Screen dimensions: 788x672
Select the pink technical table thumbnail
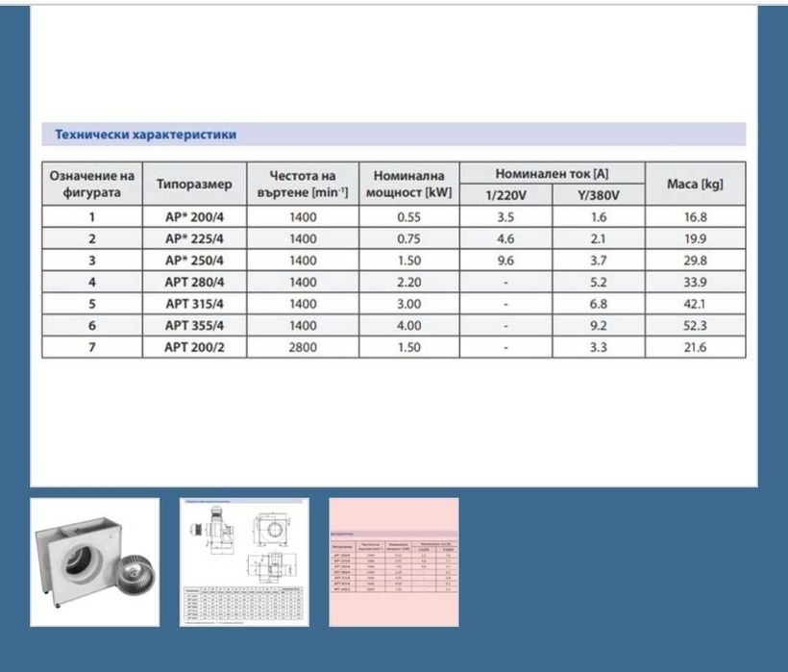(x=394, y=562)
